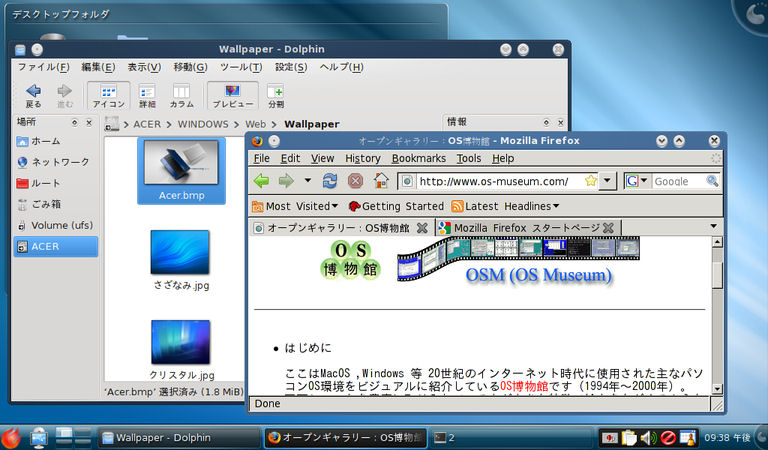Select the ACER device in places

pos(55,246)
